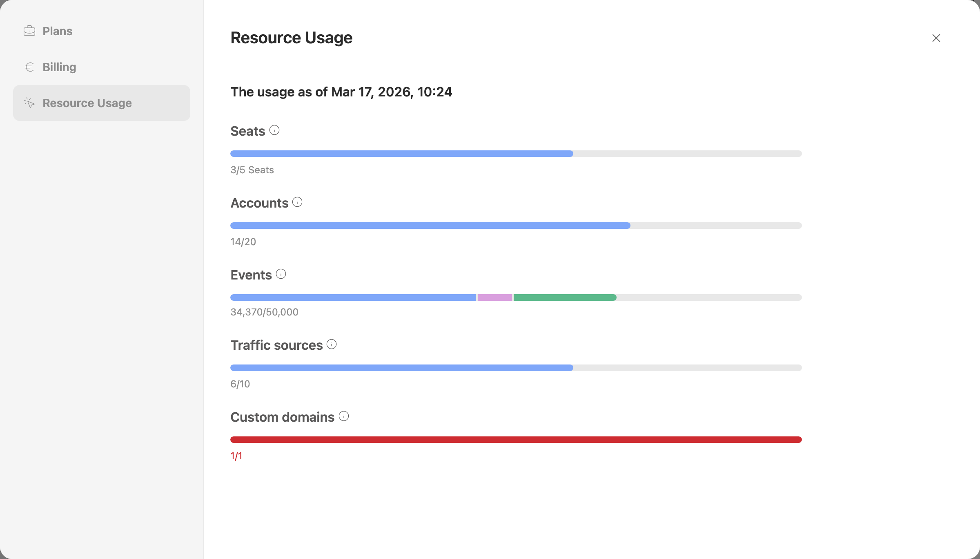Show info tooltip next to Events
Viewport: 980px width, 559px height.
[281, 274]
